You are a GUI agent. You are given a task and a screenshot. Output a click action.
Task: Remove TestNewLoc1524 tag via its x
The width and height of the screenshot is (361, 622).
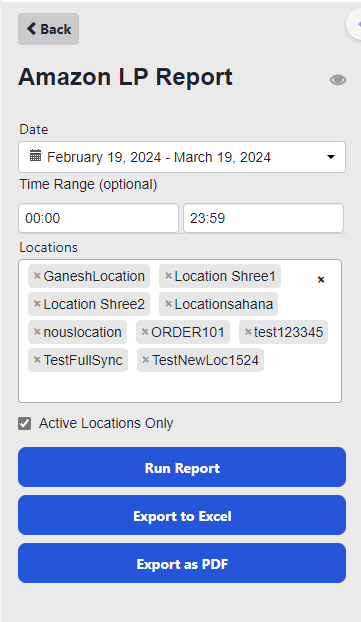[x=146, y=360]
